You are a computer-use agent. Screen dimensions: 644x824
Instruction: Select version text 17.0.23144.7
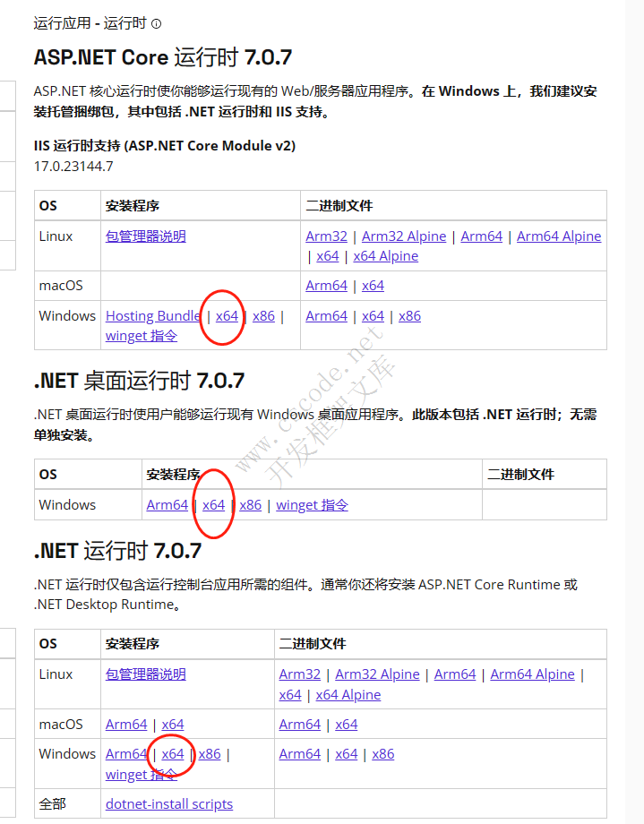73,167
